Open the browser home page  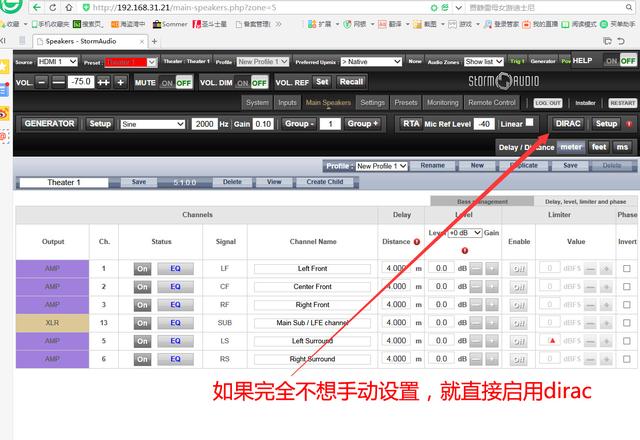(x=69, y=7)
